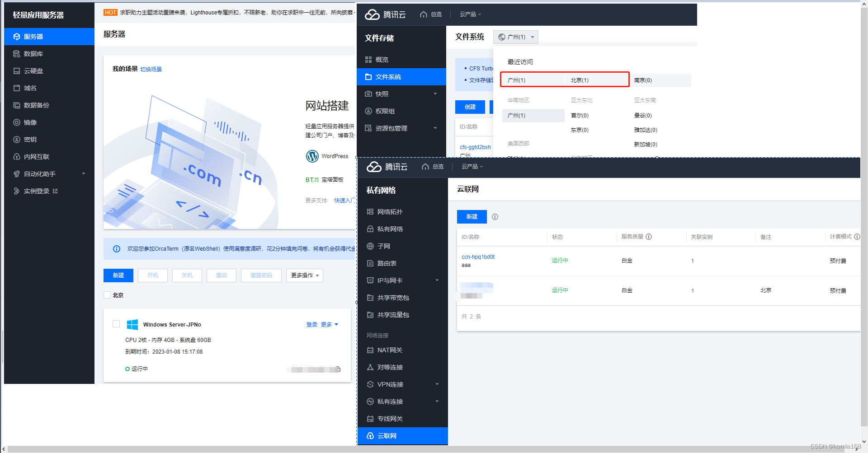The height and width of the screenshot is (453, 868).
Task: Click the vertical scrollbar on right edge
Action: click(864, 217)
